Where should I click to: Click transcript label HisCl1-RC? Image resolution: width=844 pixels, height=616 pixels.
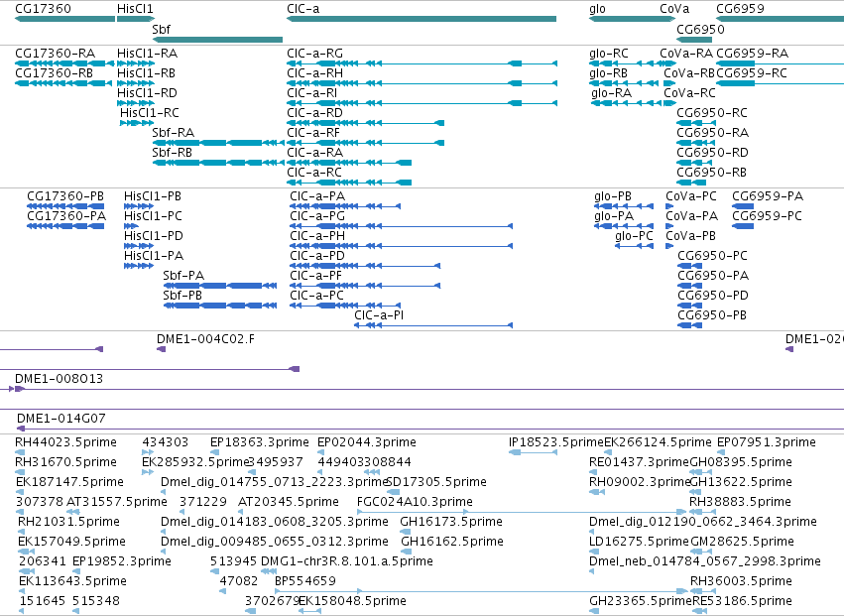point(150,112)
